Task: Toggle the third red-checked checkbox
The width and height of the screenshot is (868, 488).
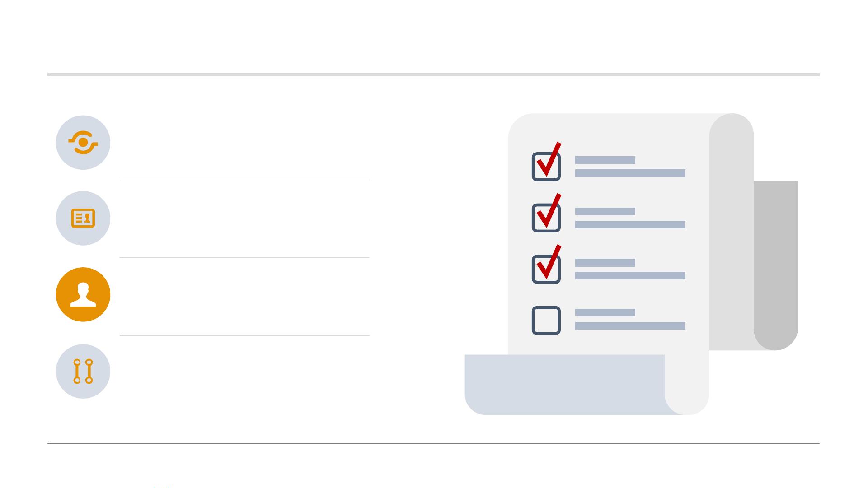Action: [x=546, y=270]
